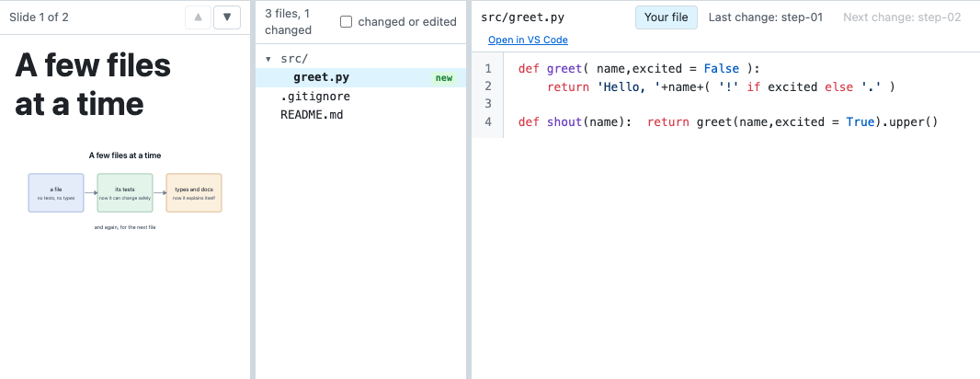Open file via 'Open in VS Code' link

pyautogui.click(x=528, y=40)
